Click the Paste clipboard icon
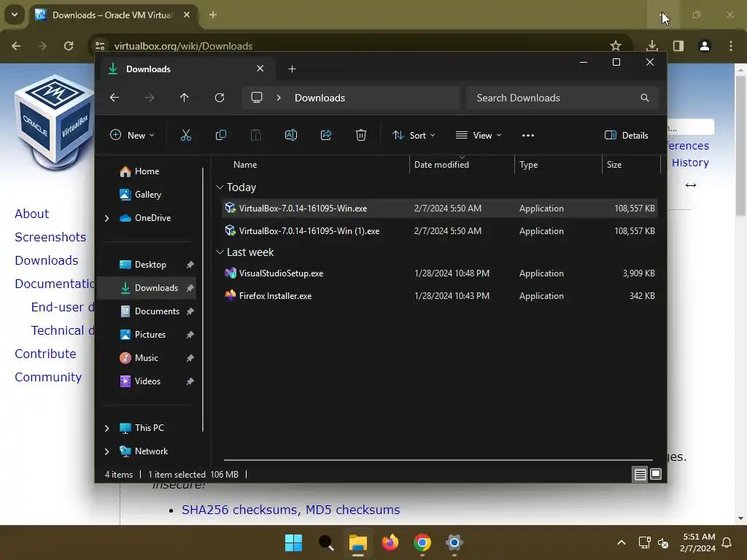 [x=256, y=135]
